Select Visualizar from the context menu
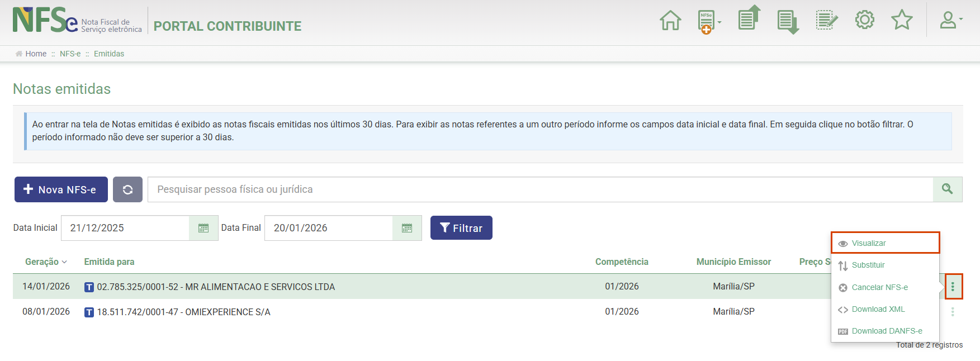Viewport: 980px width, 361px height. (x=884, y=243)
